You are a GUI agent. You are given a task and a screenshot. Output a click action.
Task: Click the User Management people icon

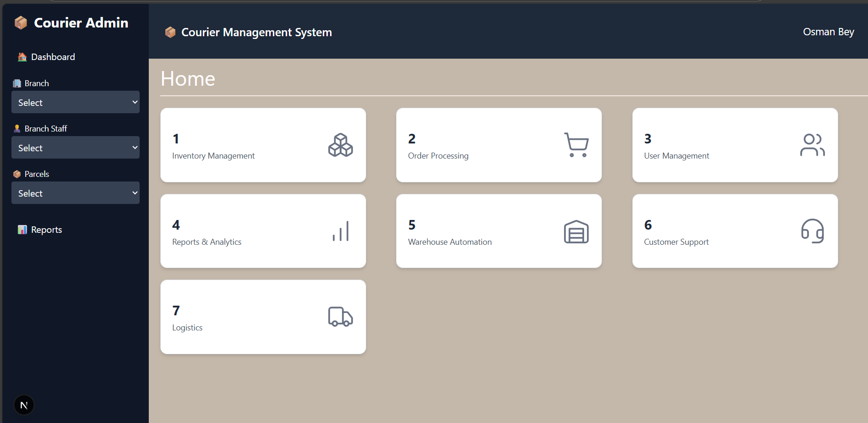[813, 145]
